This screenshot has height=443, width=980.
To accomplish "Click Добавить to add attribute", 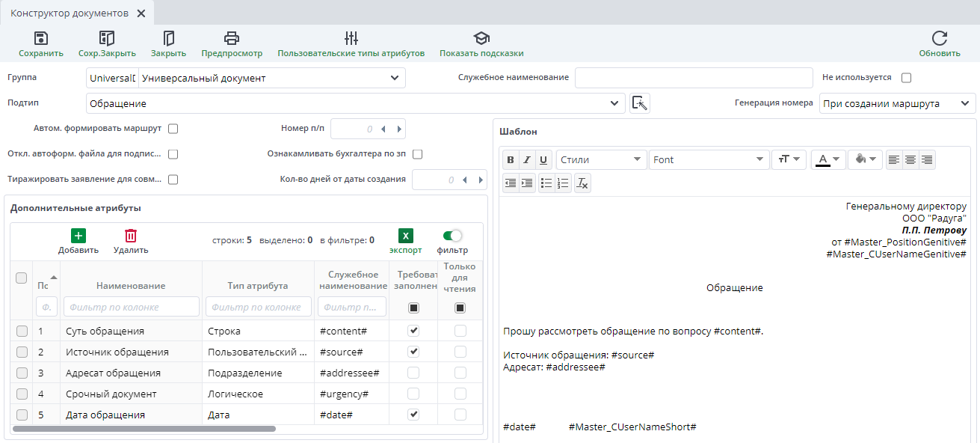I will pyautogui.click(x=78, y=241).
